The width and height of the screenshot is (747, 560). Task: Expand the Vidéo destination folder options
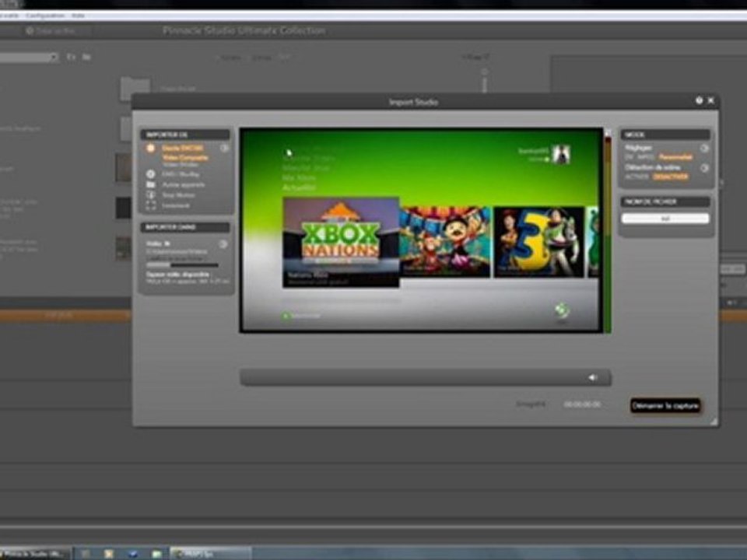tap(223, 244)
